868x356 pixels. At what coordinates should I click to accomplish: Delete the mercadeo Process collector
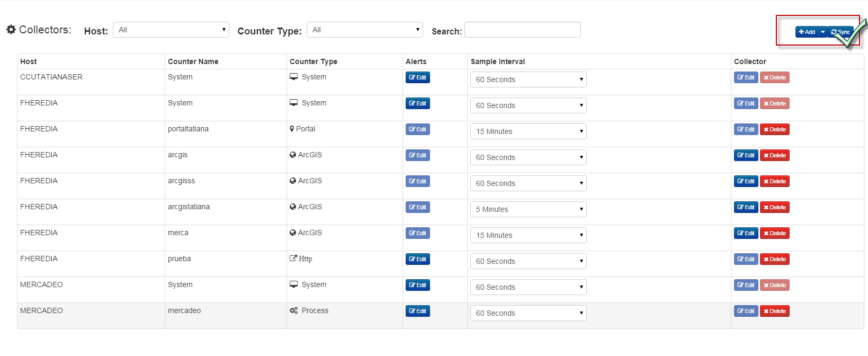pyautogui.click(x=775, y=311)
